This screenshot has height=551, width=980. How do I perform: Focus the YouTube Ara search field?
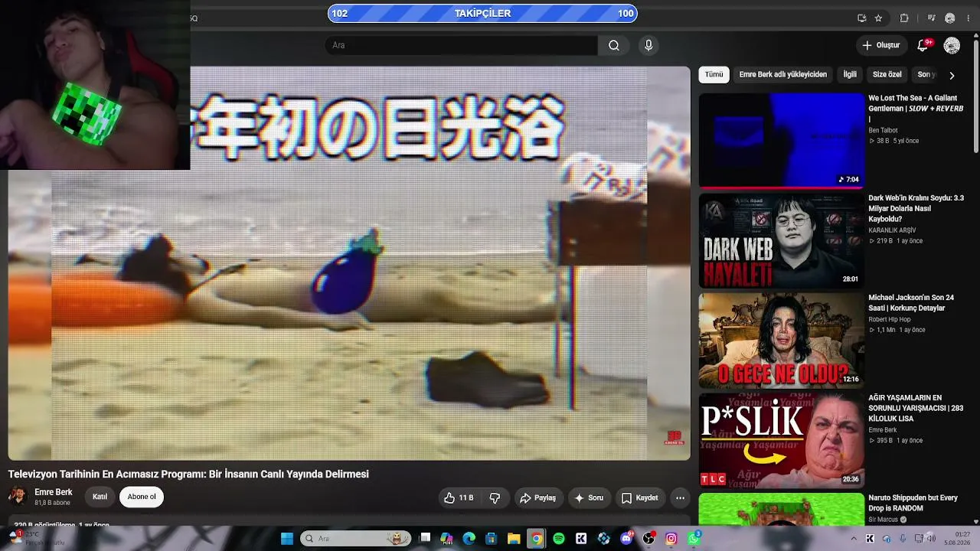click(x=462, y=45)
